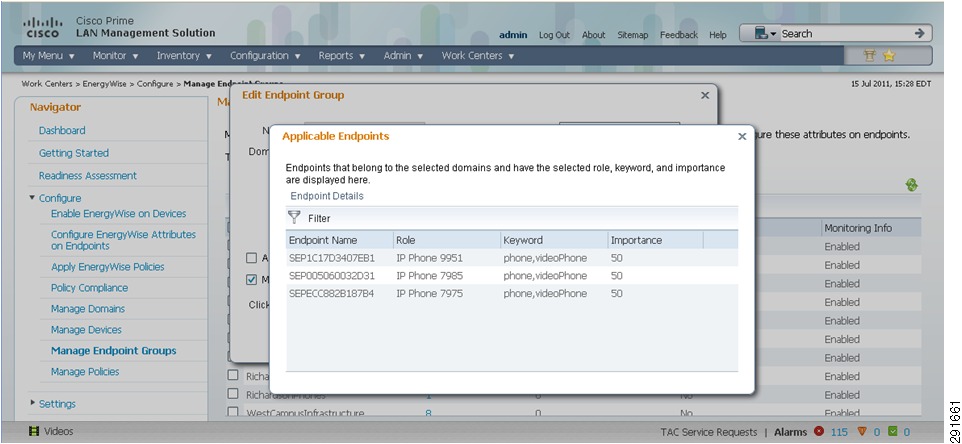Image resolution: width=962 pixels, height=444 pixels.
Task: Open the Videos icon in status bar
Action: 34,431
